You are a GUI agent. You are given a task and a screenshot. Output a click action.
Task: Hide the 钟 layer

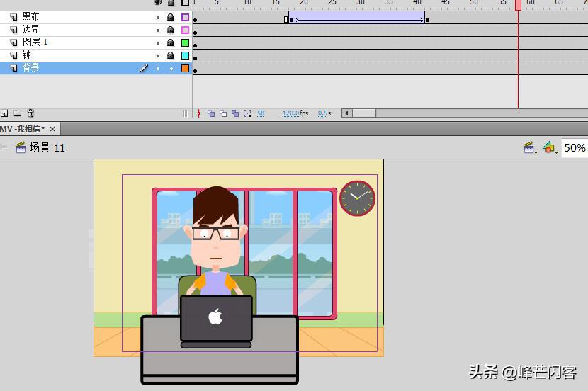[158, 56]
